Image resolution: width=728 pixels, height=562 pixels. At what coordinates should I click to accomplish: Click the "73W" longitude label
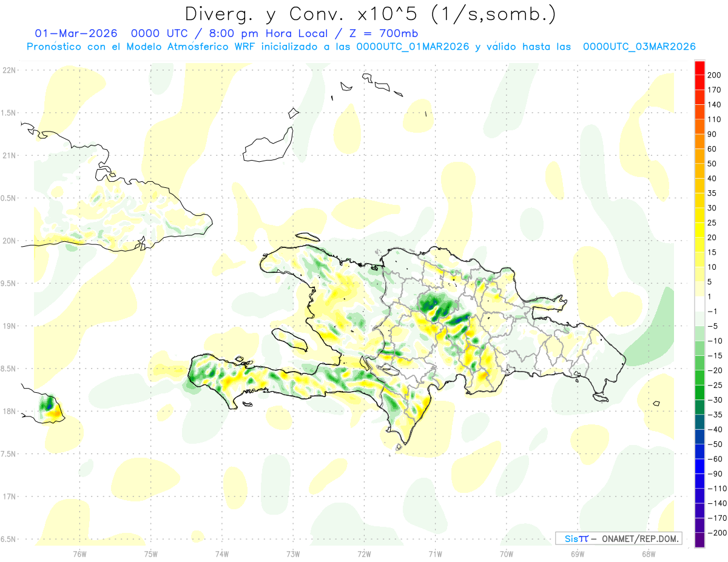pos(292,554)
